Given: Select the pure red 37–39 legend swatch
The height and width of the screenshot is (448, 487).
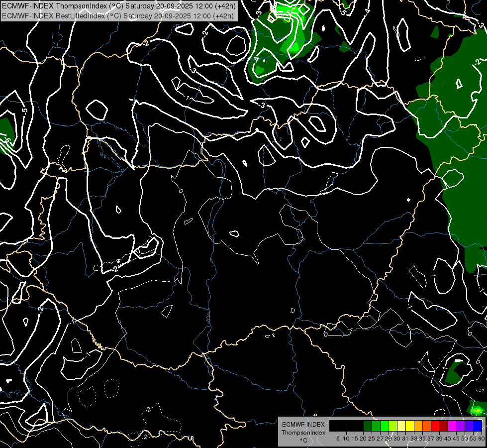Looking at the screenshot, I should pos(435,426).
